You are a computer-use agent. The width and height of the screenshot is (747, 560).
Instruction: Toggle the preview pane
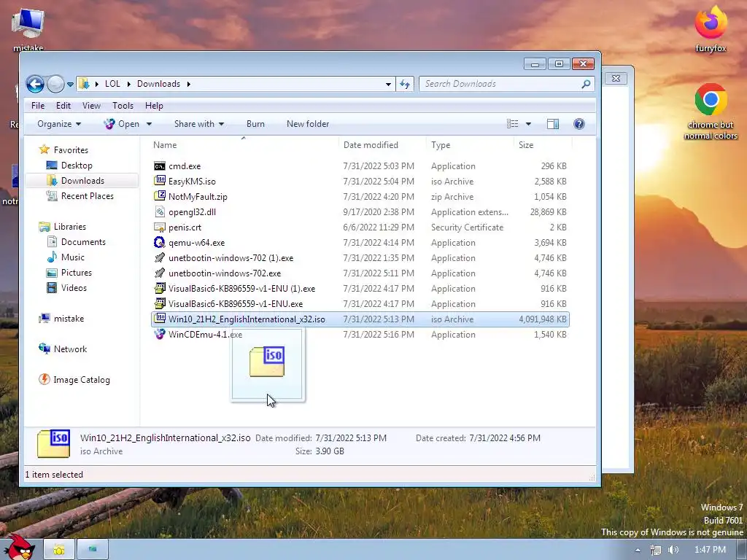553,124
